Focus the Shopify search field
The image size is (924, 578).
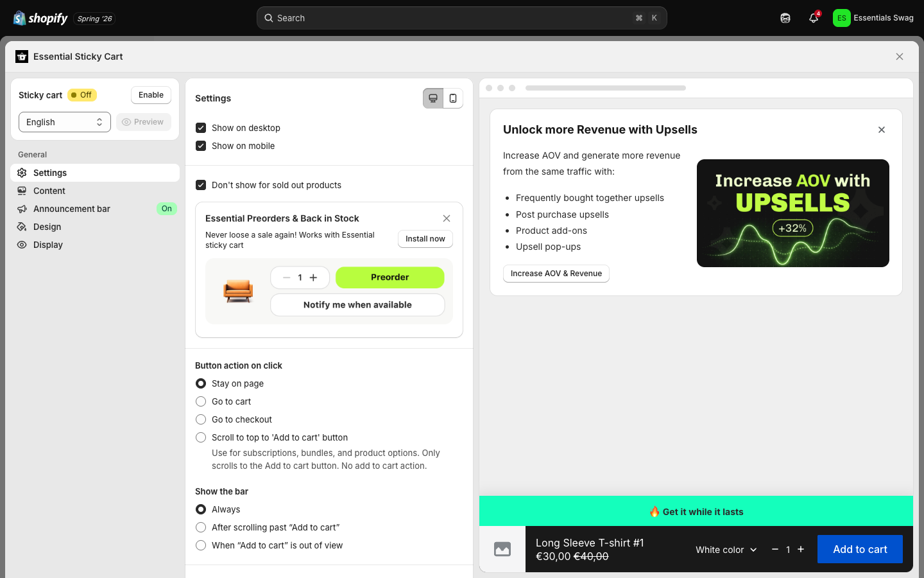(x=462, y=18)
